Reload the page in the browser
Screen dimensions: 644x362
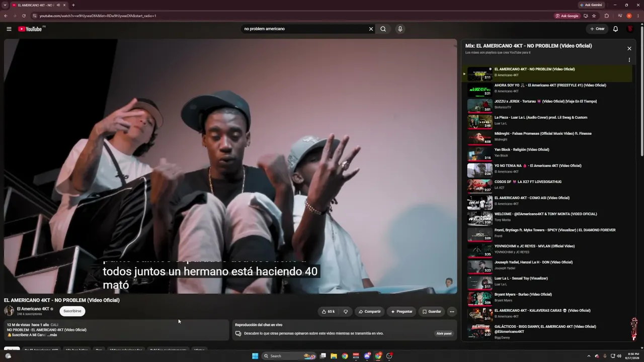click(x=24, y=16)
